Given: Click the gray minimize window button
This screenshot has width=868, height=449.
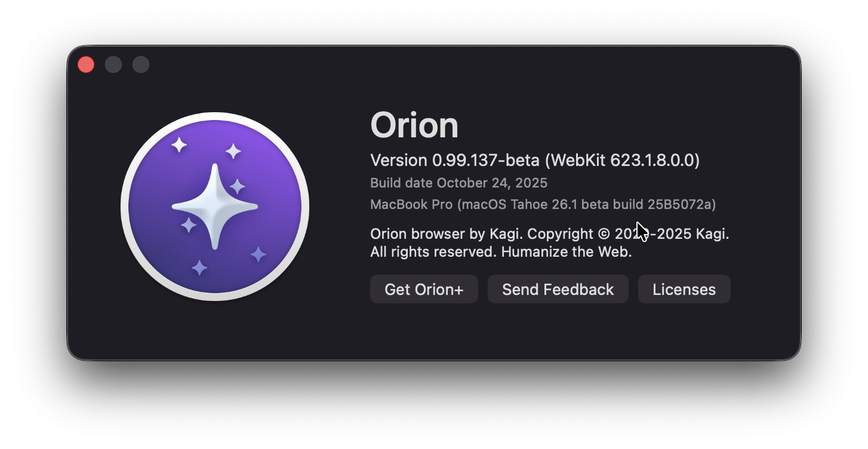Looking at the screenshot, I should tap(113, 64).
